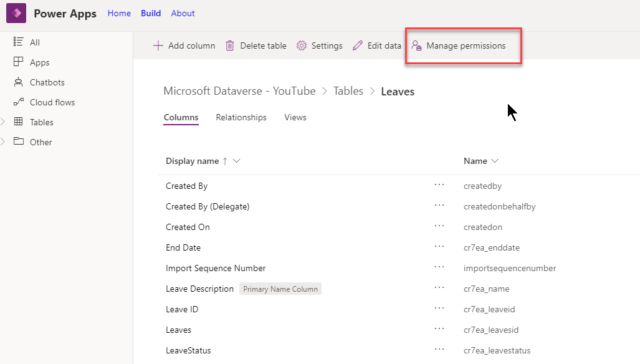
Task: Click the Manage permissions person icon
Action: click(416, 45)
